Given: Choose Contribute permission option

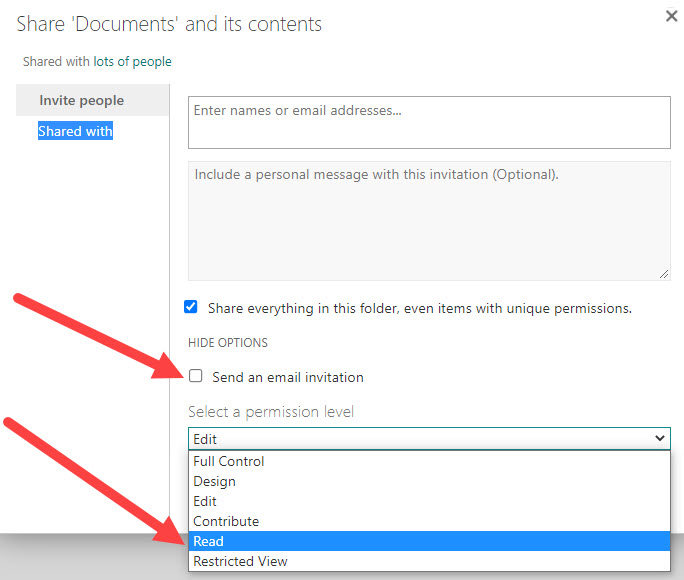Looking at the screenshot, I should (429, 522).
